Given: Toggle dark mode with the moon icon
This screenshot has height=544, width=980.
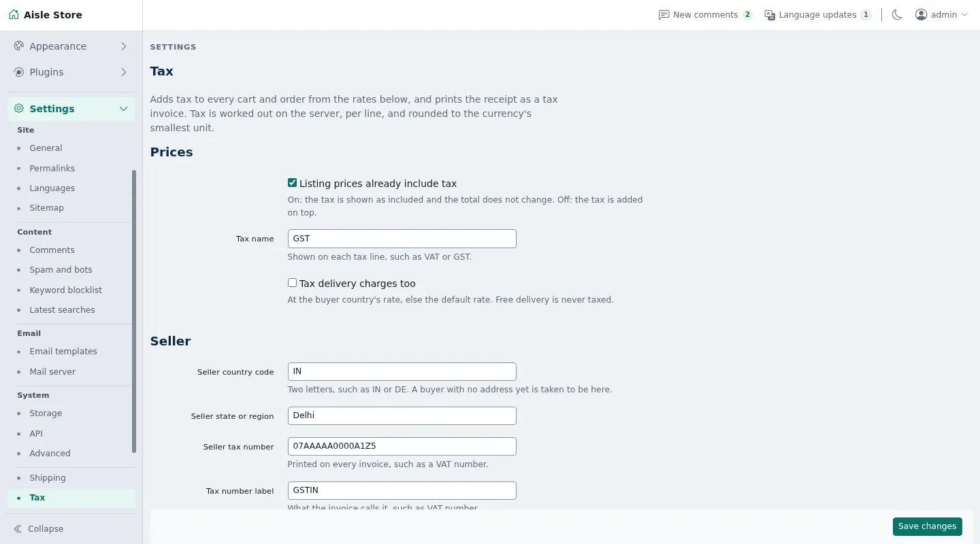Looking at the screenshot, I should click(x=897, y=15).
